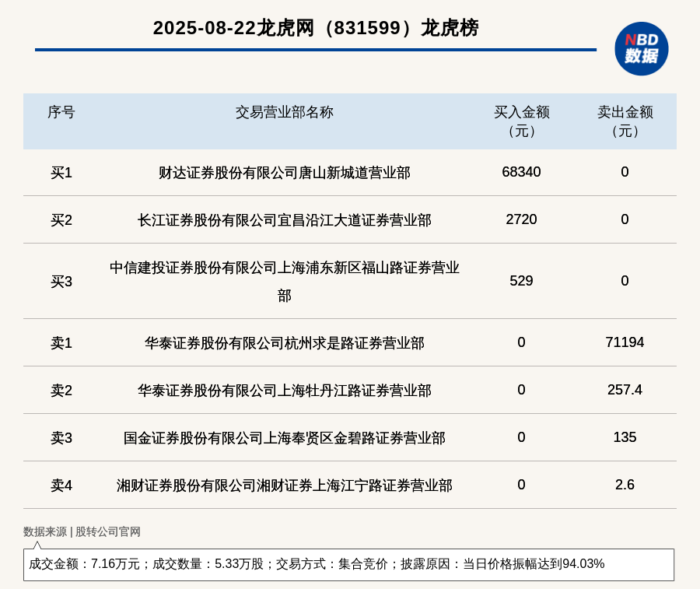This screenshot has height=589, width=700.
Task: Select 长江证券股份有限公司宜昌沿江大道证券营业部
Action: click(285, 219)
